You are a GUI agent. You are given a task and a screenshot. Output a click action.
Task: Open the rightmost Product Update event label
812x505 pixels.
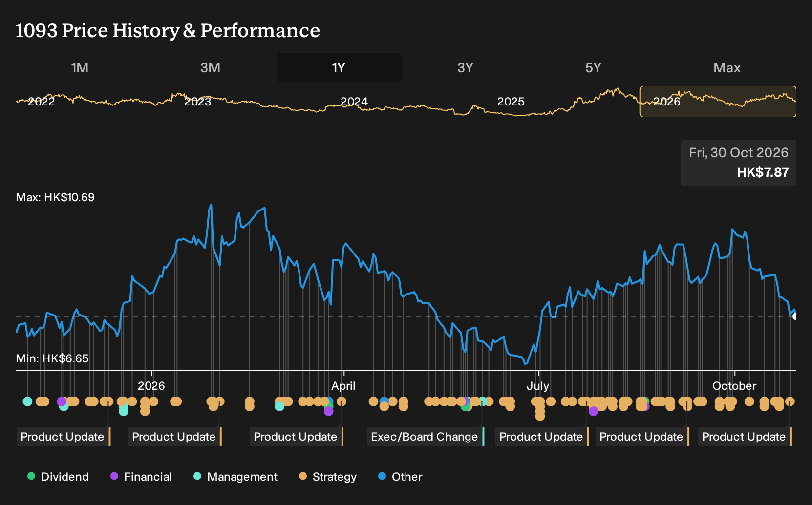coord(745,437)
